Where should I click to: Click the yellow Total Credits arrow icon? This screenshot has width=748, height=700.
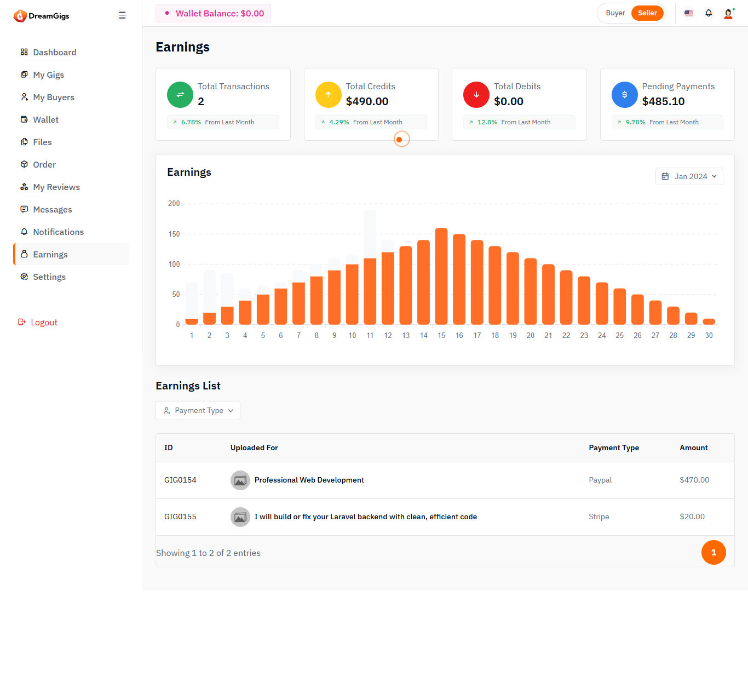click(x=329, y=95)
